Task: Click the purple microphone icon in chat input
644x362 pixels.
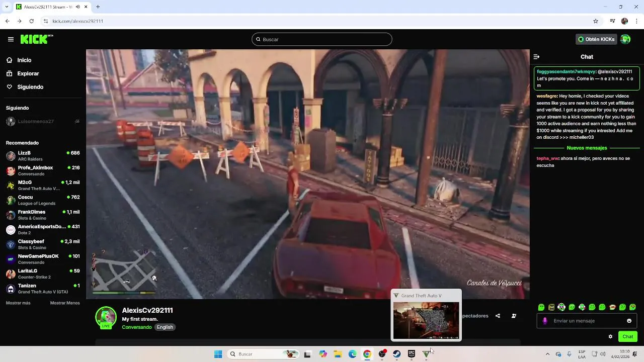Action: point(545,321)
